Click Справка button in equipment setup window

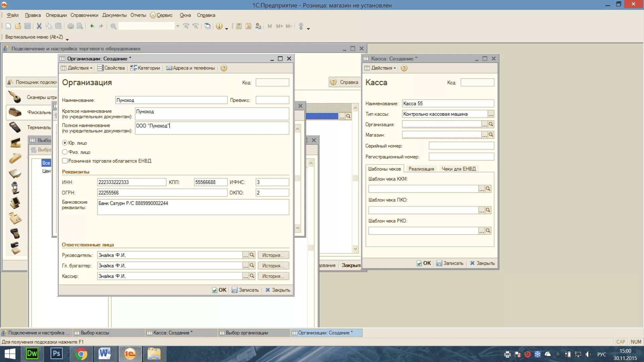[x=344, y=82]
